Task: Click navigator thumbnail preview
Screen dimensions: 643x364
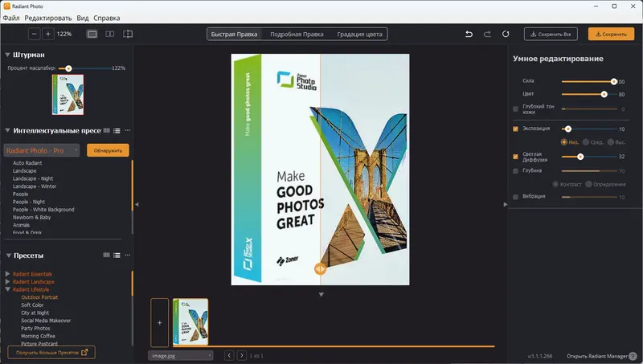Action: [x=68, y=95]
